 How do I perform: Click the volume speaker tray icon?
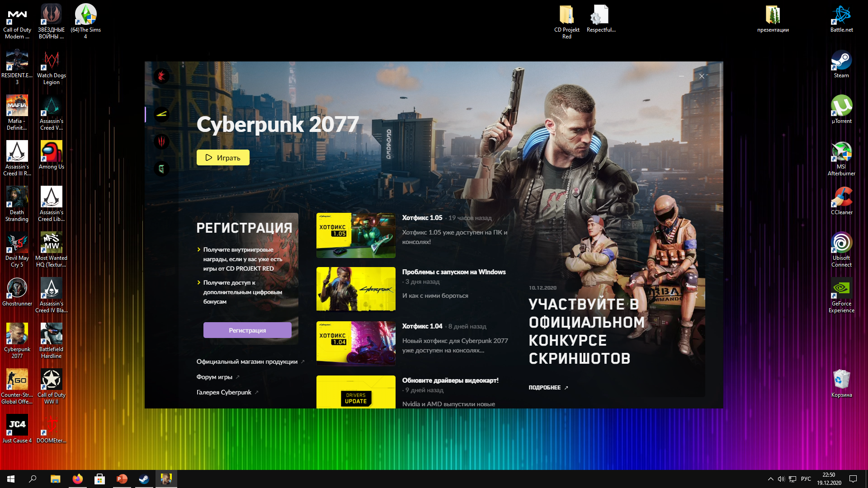tap(781, 479)
